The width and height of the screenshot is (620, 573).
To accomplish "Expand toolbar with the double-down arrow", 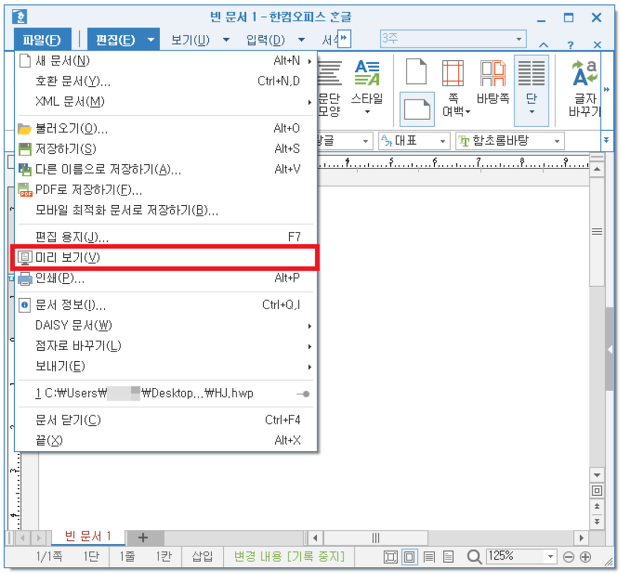I will pyautogui.click(x=607, y=140).
